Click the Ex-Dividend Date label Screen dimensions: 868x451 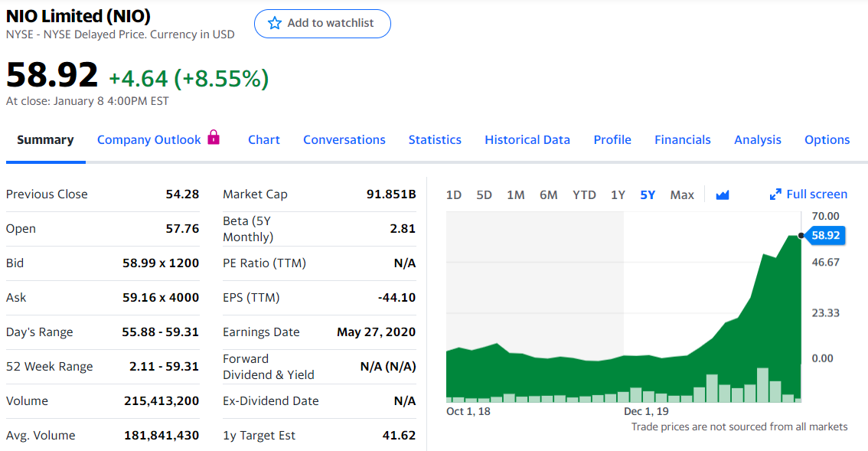271,400
